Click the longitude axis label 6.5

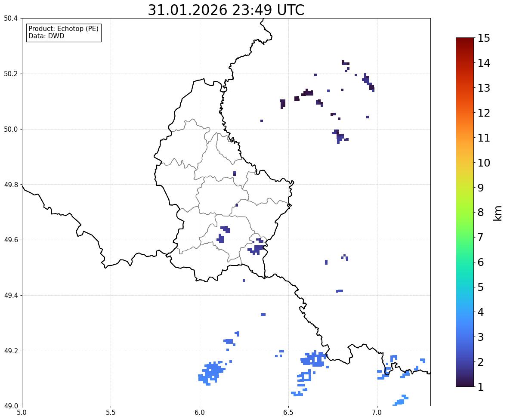click(x=288, y=413)
